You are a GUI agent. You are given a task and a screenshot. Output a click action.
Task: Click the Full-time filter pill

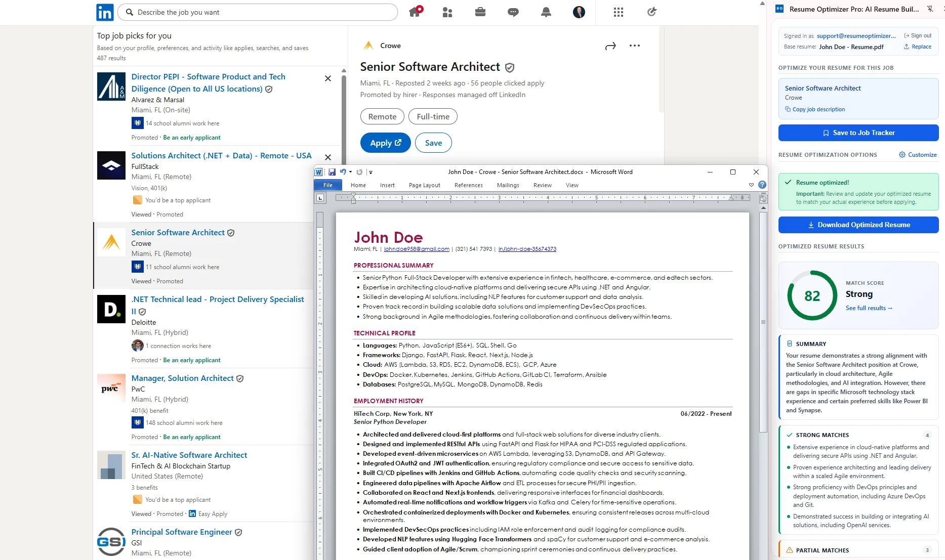pyautogui.click(x=433, y=116)
